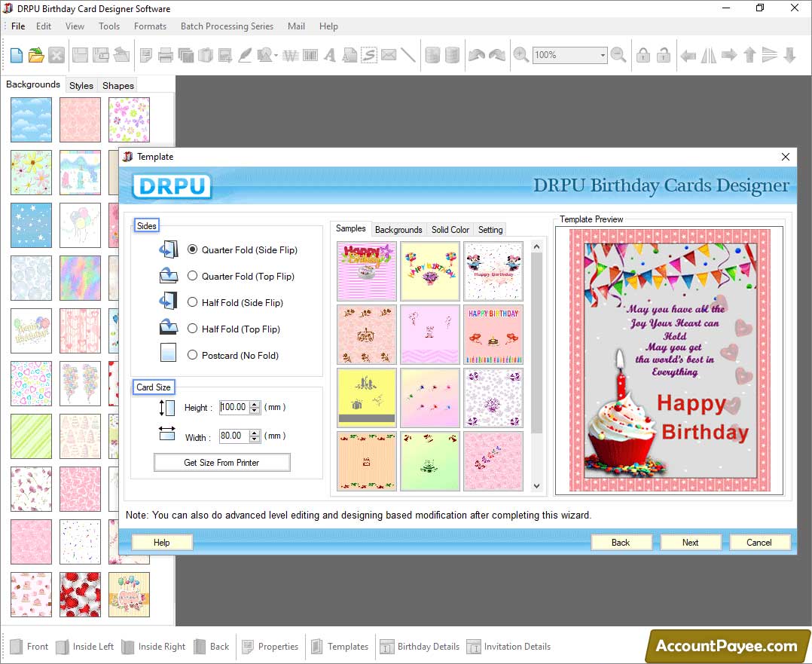
Task: Click the down arrow align icon
Action: (x=789, y=55)
